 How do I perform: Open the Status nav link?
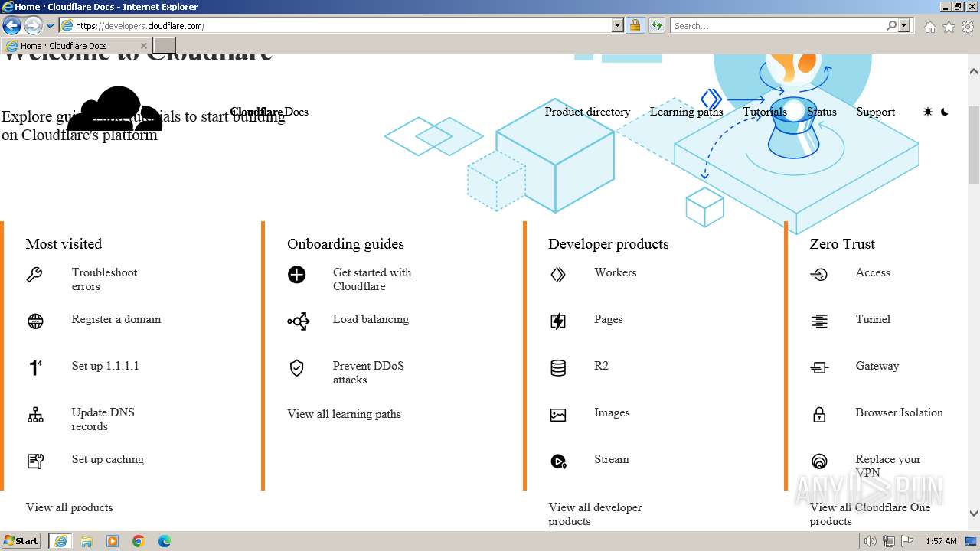(822, 112)
